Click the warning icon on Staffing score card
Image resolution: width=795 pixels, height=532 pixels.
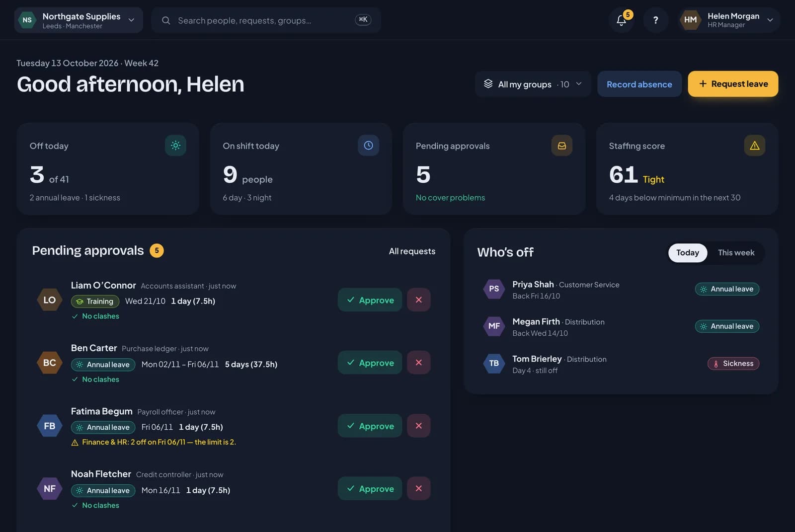pyautogui.click(x=754, y=146)
